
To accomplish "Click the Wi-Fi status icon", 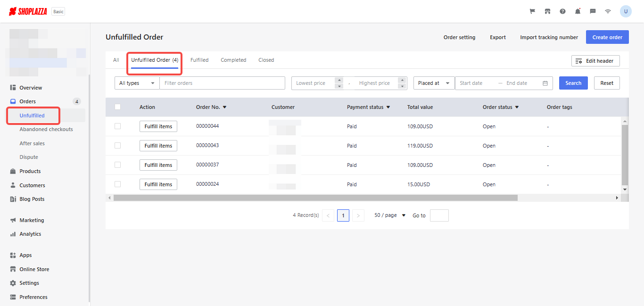I will 608,11.
